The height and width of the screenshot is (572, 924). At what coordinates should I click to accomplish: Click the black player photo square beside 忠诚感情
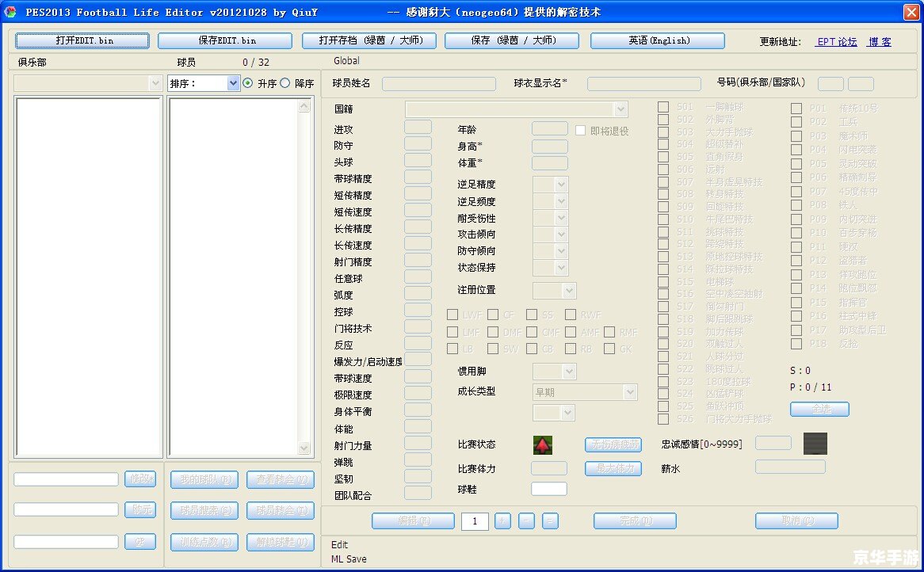[x=815, y=443]
